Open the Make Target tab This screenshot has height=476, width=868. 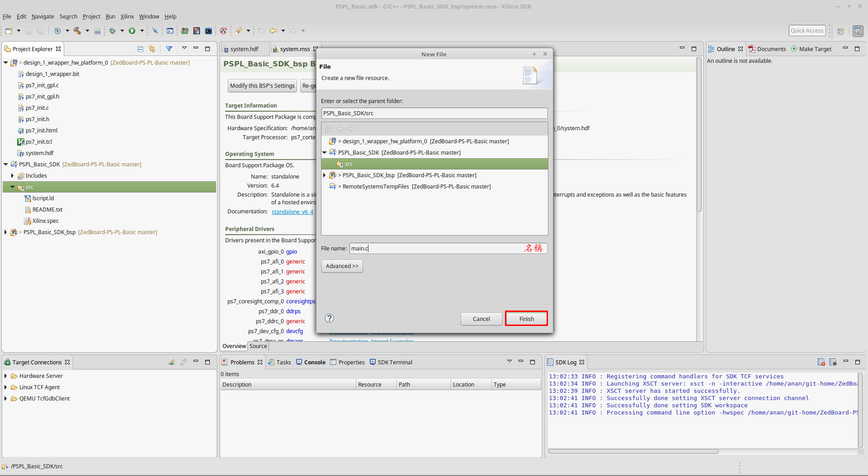(x=811, y=49)
